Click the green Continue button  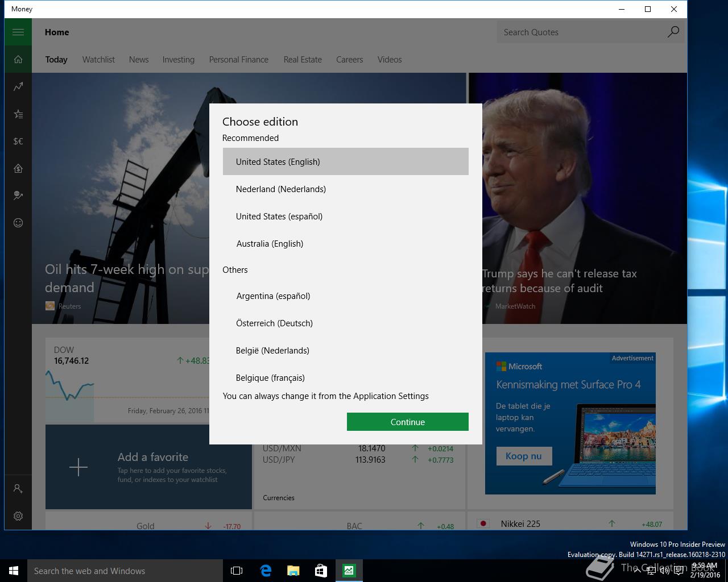(408, 422)
